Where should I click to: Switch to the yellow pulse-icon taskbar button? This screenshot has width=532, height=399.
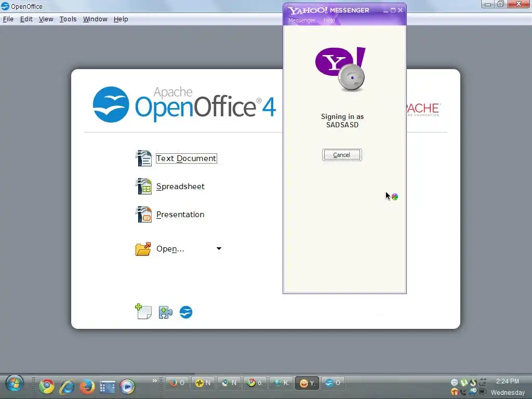(203, 383)
